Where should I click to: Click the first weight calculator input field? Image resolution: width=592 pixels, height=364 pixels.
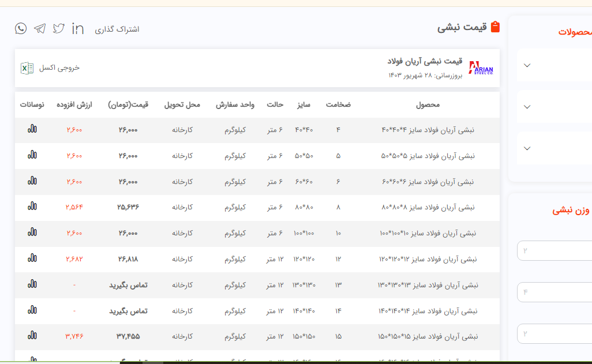click(555, 251)
